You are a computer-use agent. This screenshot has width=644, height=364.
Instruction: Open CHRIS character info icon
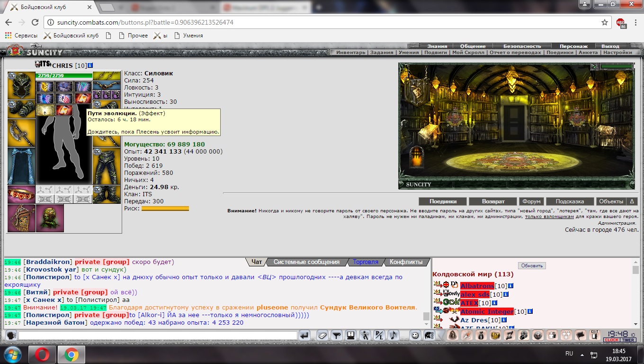(x=90, y=65)
